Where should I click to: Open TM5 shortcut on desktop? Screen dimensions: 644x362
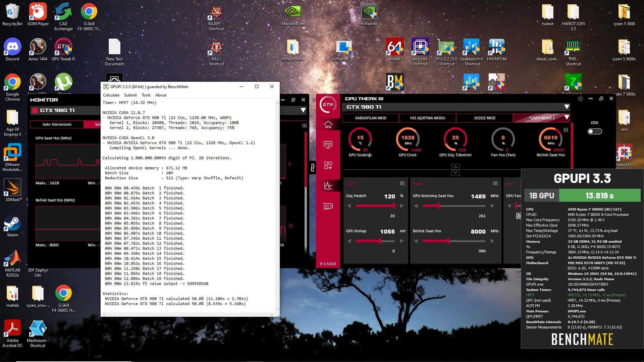573,52
